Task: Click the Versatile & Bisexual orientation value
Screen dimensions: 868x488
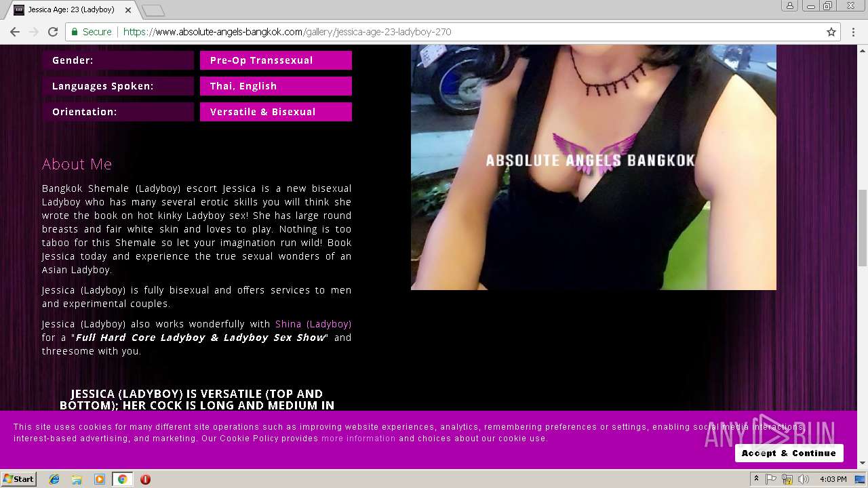Action: click(276, 112)
